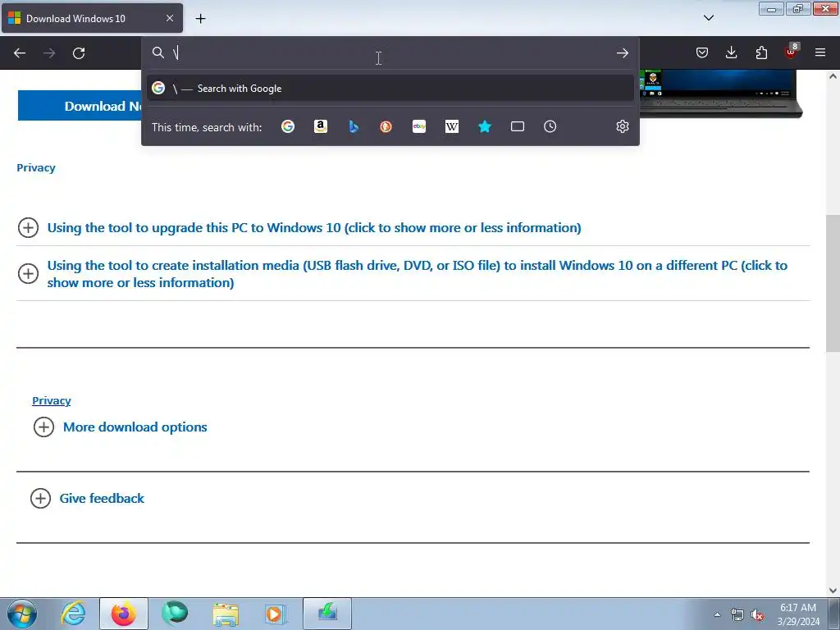Search bookmarks using the star icon
This screenshot has width=840, height=630.
click(485, 127)
